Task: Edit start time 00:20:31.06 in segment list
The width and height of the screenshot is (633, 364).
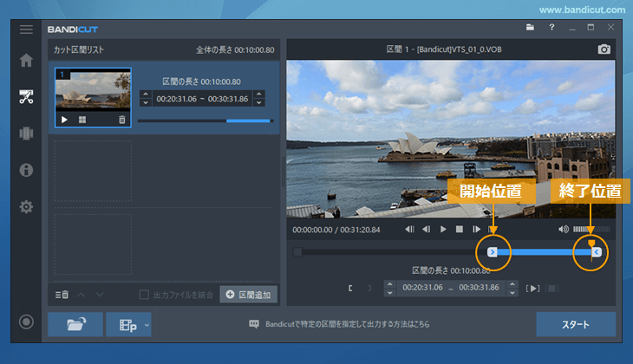Action: (176, 99)
